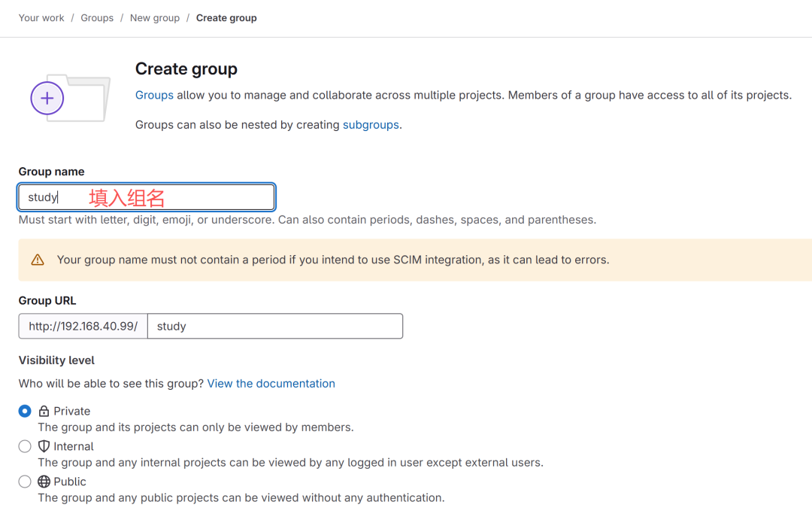The height and width of the screenshot is (520, 812).
Task: Go to Your work breadcrumb
Action: (41, 18)
